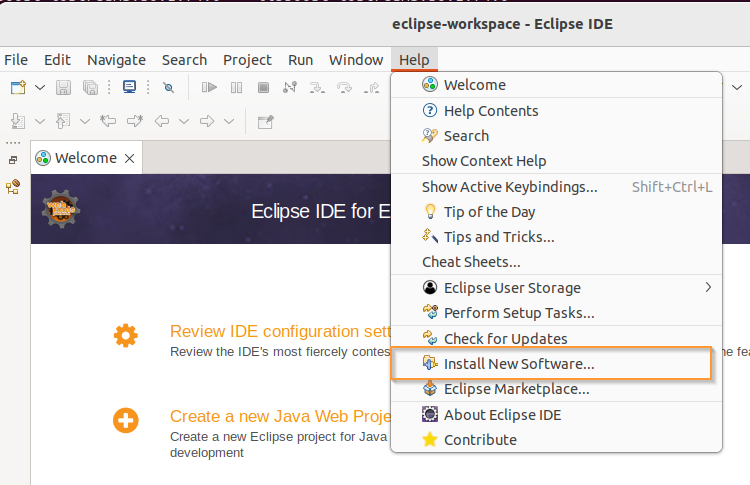Click the Type Hierarchy icon in left sidebar
This screenshot has height=485, width=750.
[x=13, y=187]
